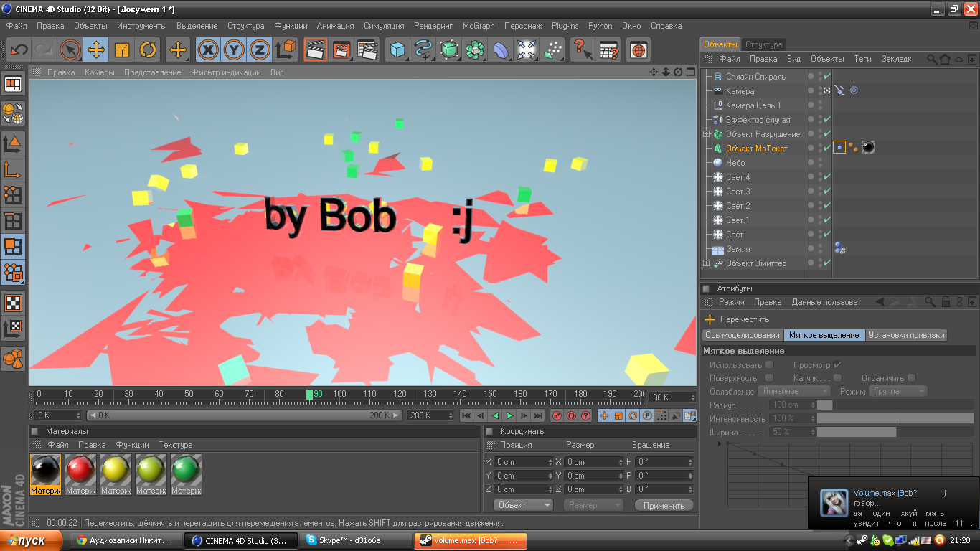
Task: Open the online help globe icon
Action: (639, 50)
